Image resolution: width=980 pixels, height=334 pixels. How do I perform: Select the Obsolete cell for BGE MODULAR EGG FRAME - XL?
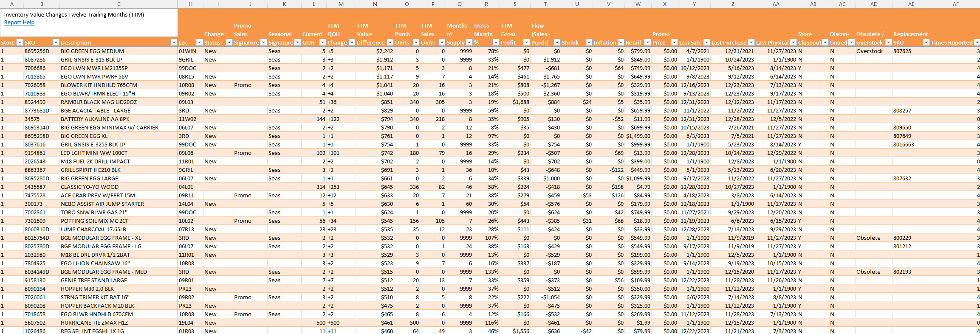pos(873,238)
